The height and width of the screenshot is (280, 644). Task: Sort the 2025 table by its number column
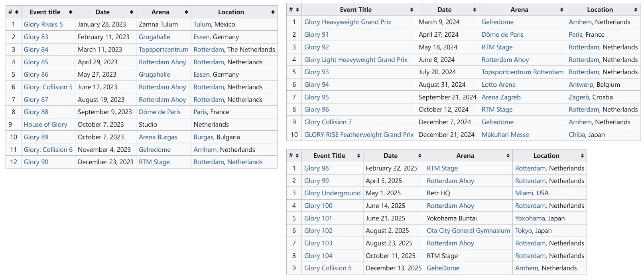click(297, 156)
